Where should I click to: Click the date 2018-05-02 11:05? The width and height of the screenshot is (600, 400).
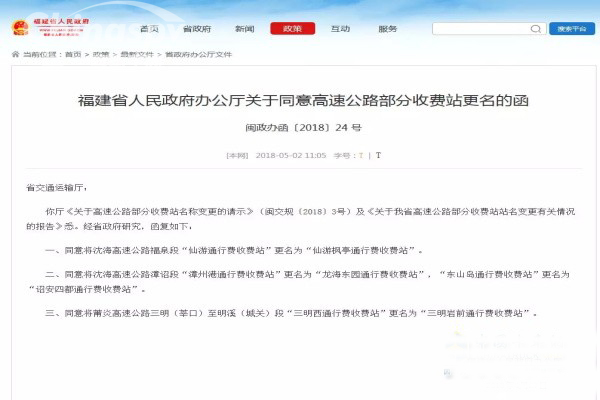[291, 155]
